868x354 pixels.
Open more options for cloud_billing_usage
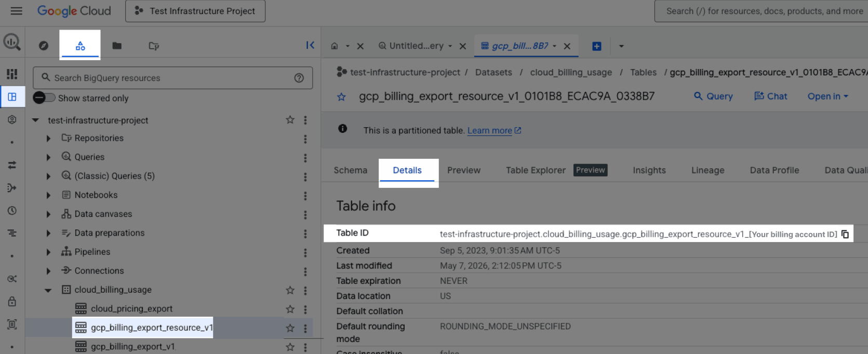tap(305, 291)
